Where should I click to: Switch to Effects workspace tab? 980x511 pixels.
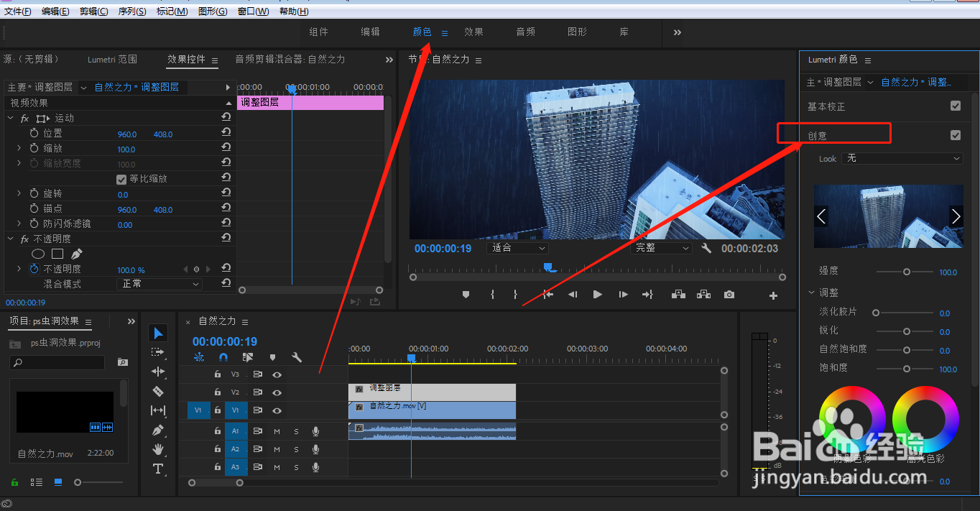(x=473, y=32)
